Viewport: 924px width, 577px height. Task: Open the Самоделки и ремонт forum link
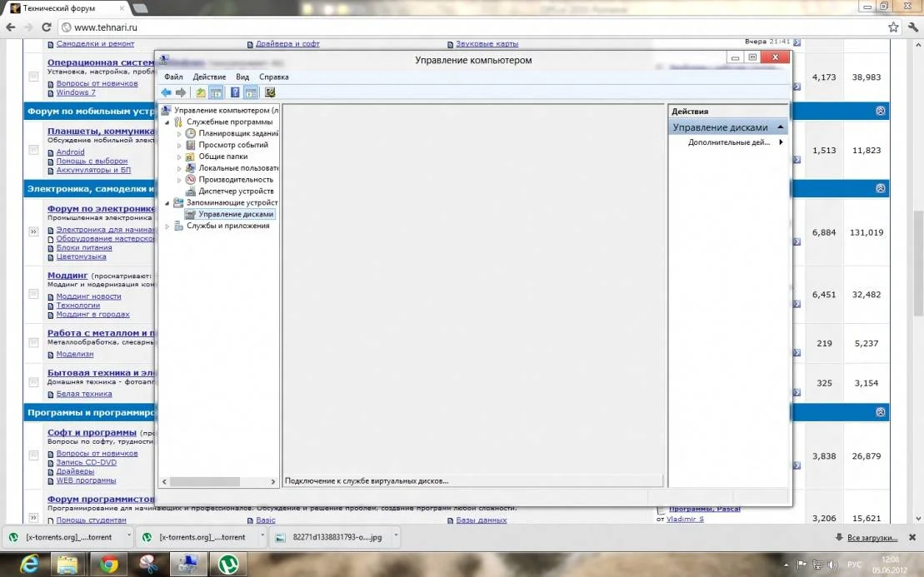click(95, 43)
